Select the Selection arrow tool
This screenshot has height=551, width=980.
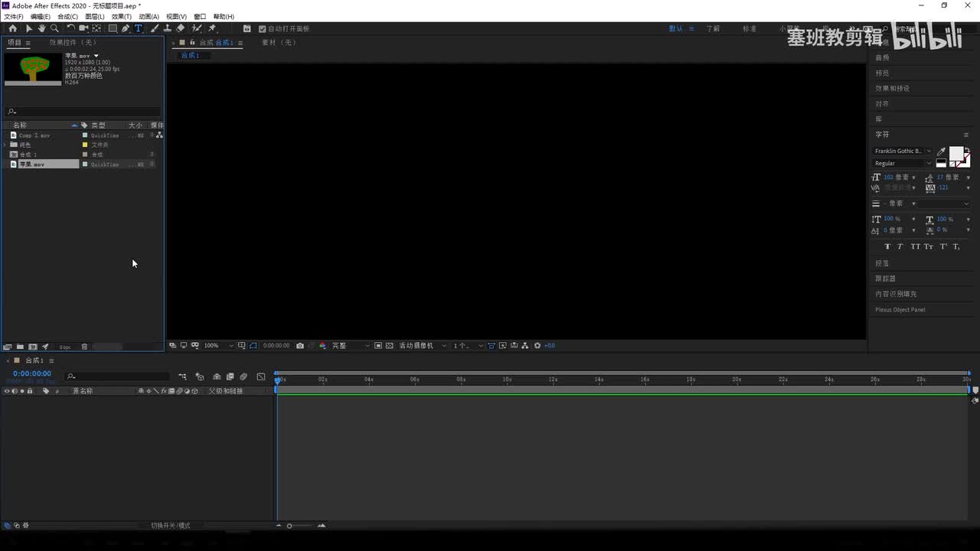29,28
